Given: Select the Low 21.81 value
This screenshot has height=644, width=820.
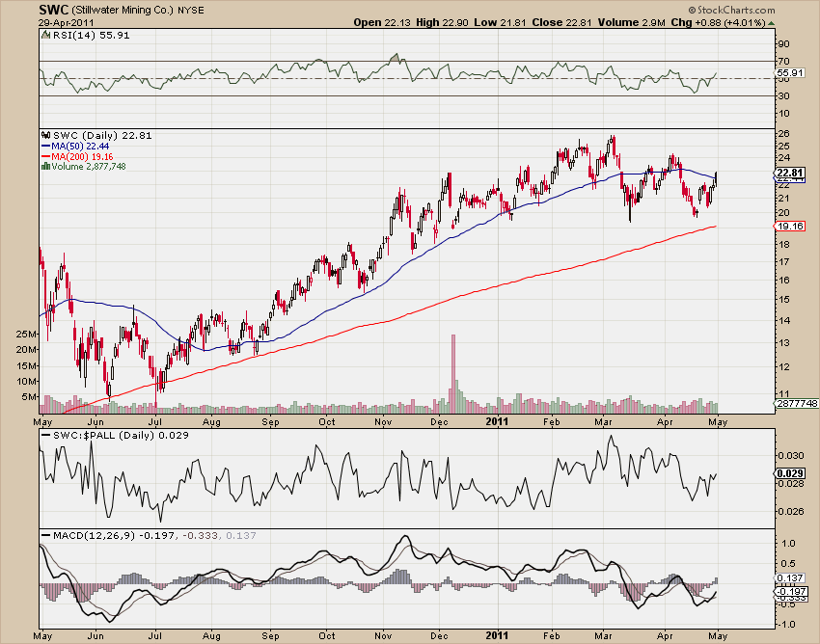Looking at the screenshot, I should click(x=501, y=22).
